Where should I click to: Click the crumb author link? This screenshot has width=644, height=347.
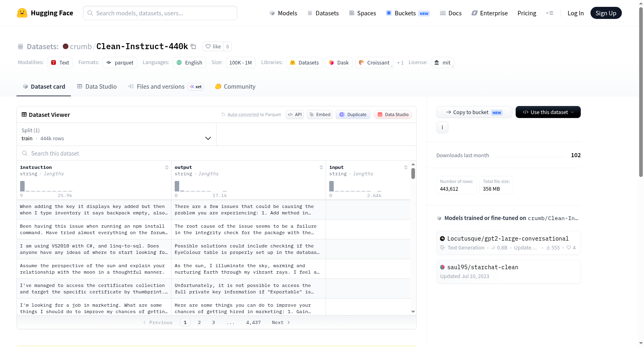click(80, 46)
